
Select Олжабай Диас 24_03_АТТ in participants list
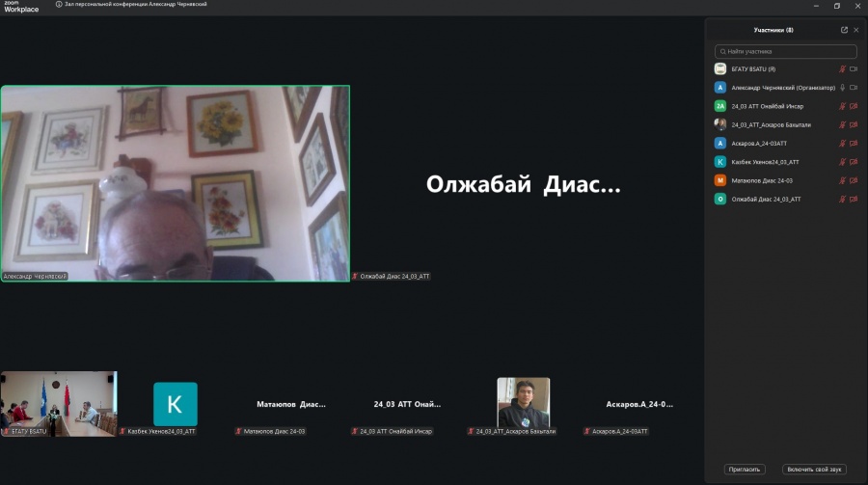766,199
